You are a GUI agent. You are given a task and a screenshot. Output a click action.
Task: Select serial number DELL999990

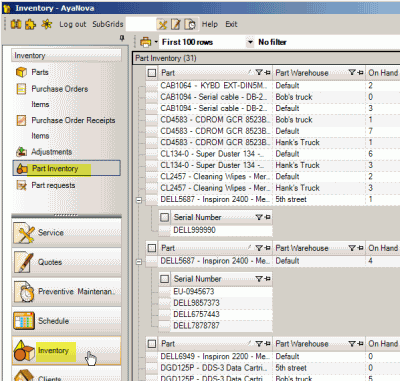[x=194, y=230]
